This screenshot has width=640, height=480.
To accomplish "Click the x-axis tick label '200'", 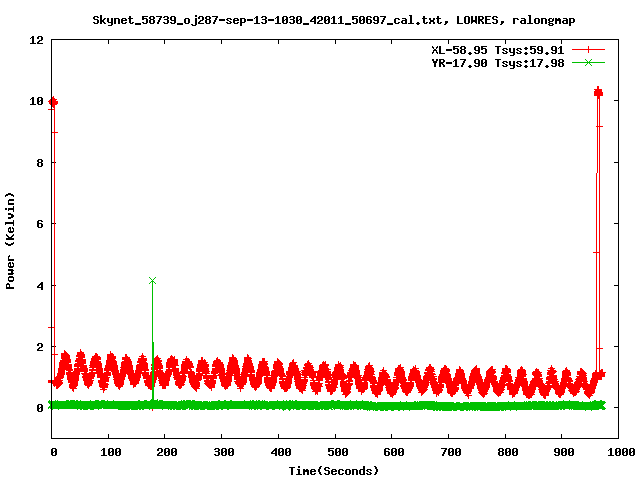I will (167, 452).
